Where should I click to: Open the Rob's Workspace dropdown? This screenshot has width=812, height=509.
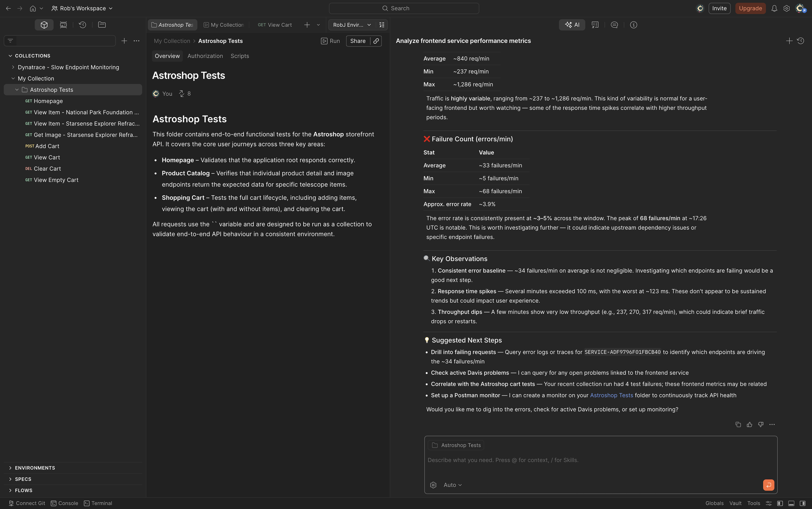[x=82, y=8]
